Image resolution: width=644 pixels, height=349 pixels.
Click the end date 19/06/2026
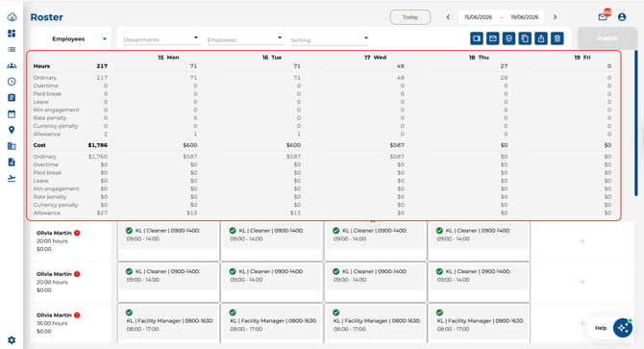(525, 17)
